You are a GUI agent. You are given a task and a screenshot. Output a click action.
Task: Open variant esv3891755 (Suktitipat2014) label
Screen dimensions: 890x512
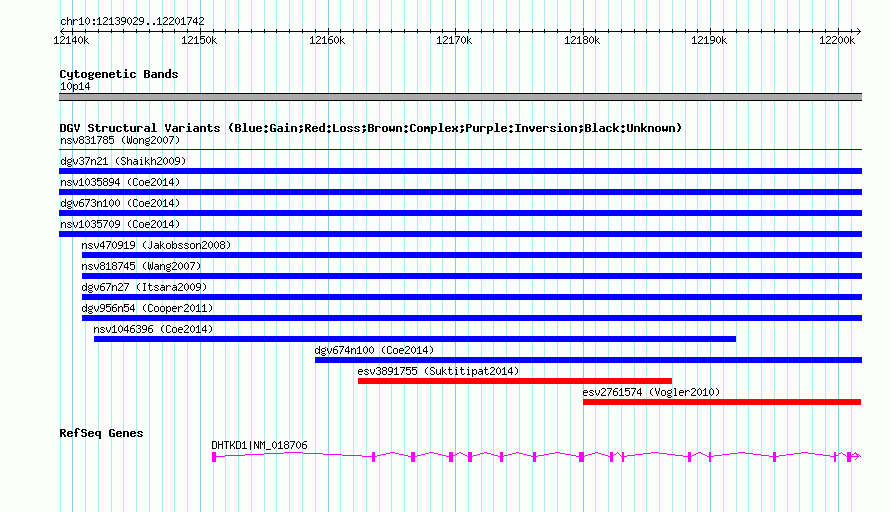(438, 371)
